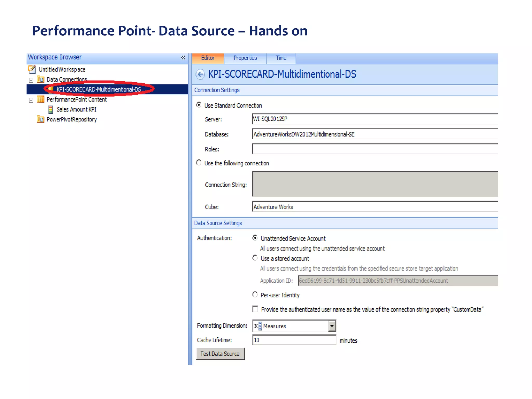Open the Cube selection field
Viewport: 532px width, 399px height.
click(x=375, y=207)
